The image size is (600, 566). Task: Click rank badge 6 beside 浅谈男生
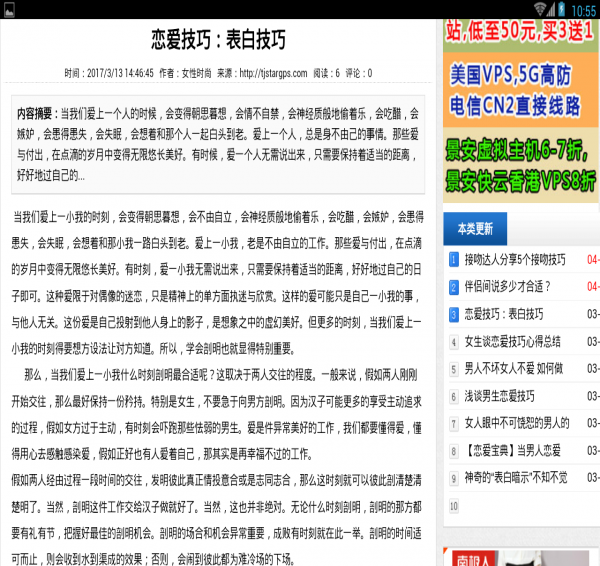click(453, 396)
